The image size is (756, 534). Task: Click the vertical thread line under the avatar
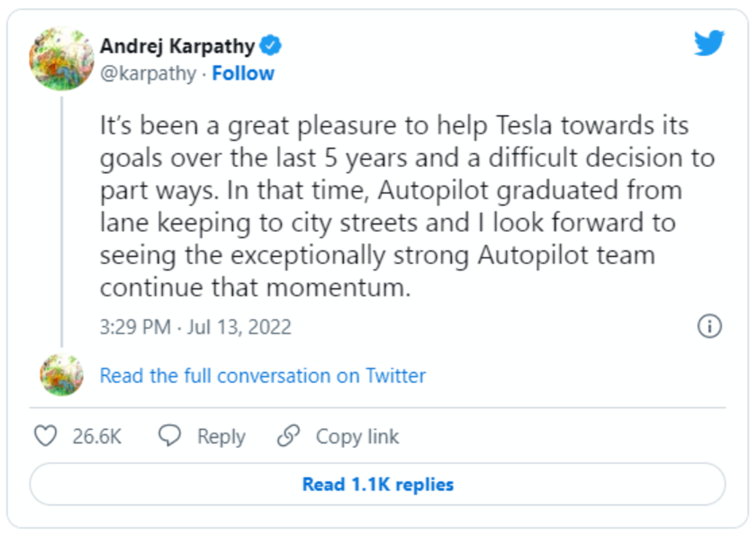62,221
